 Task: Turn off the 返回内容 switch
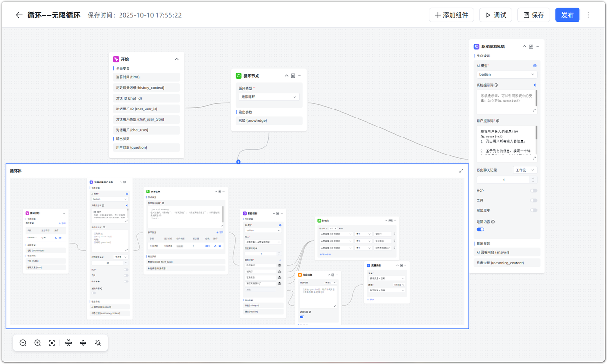480,229
